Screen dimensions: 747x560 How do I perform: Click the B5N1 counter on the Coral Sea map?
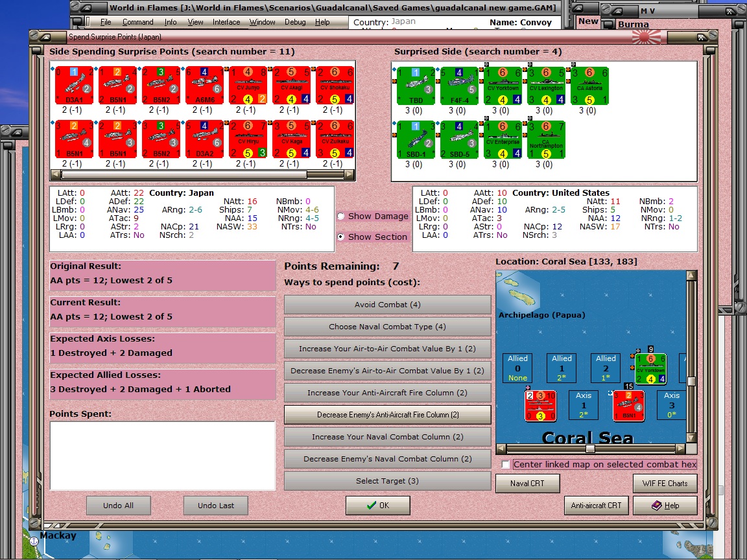(629, 406)
